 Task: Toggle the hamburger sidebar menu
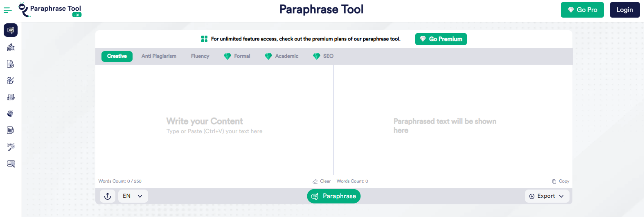(7, 10)
